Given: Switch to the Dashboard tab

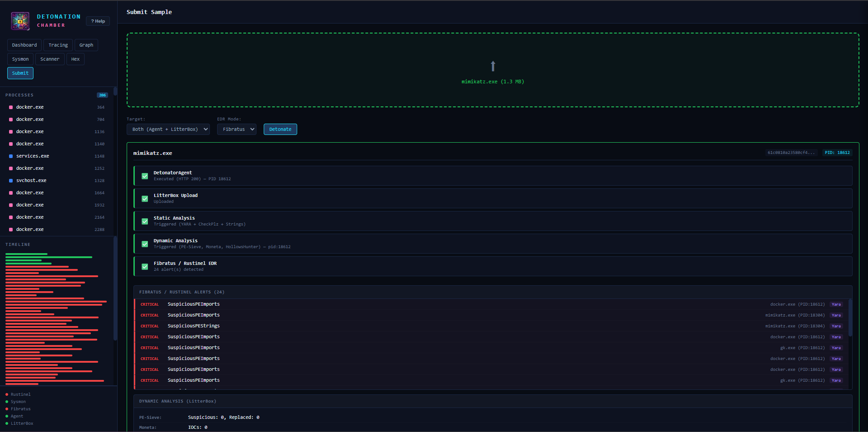Looking at the screenshot, I should [x=24, y=45].
